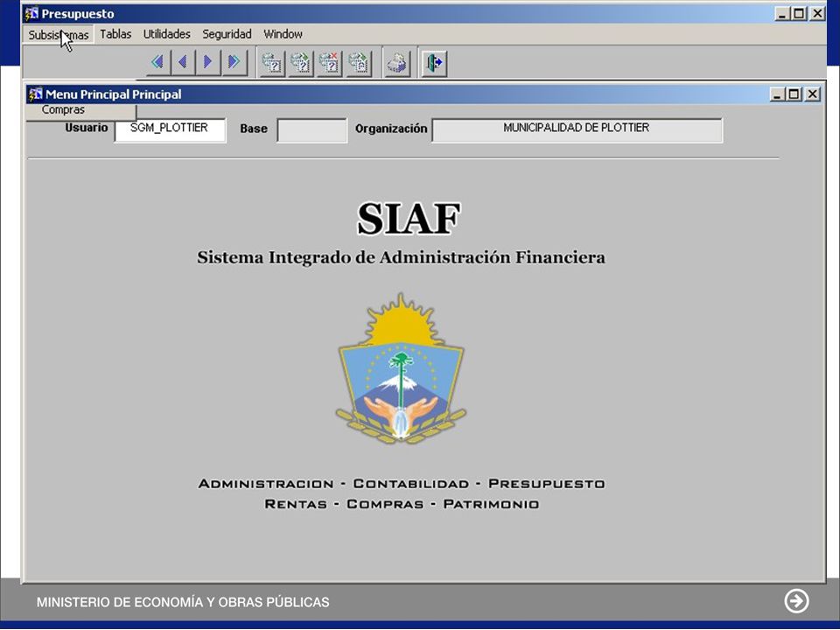This screenshot has width=840, height=630.
Task: Click 'Sistema Integrado de Administración Financiera' text
Action: pos(401,257)
